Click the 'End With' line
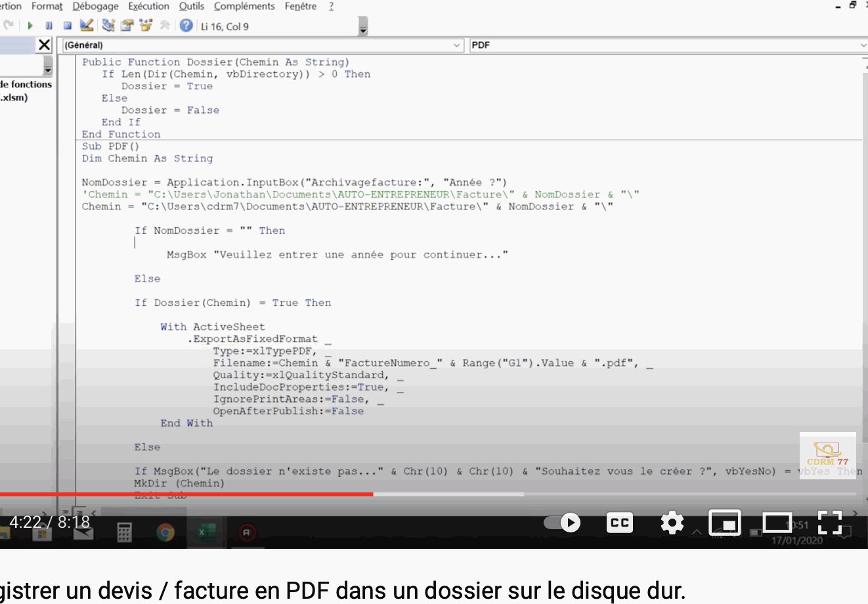Screen dimensions: 868x604 coord(186,423)
